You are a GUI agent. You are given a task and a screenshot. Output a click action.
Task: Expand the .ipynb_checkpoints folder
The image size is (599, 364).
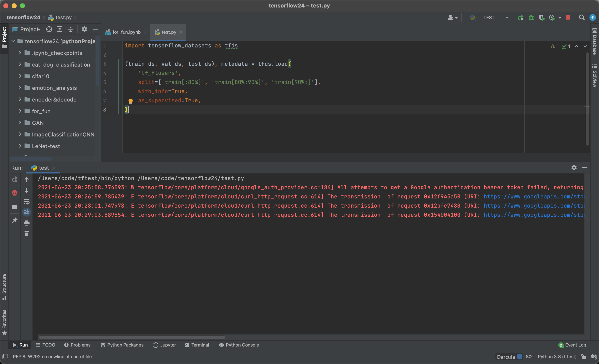(x=20, y=53)
